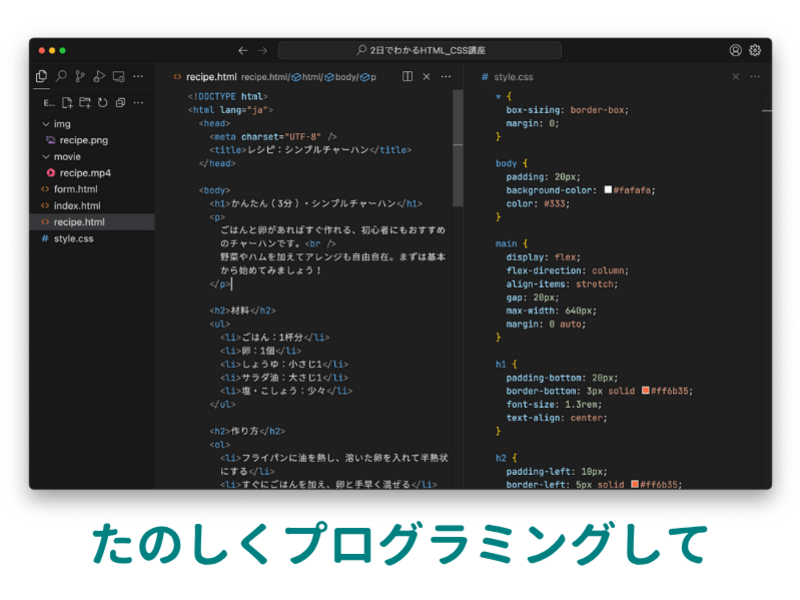800x600 pixels.
Task: Create a new file using the New File icon
Action: (67, 102)
